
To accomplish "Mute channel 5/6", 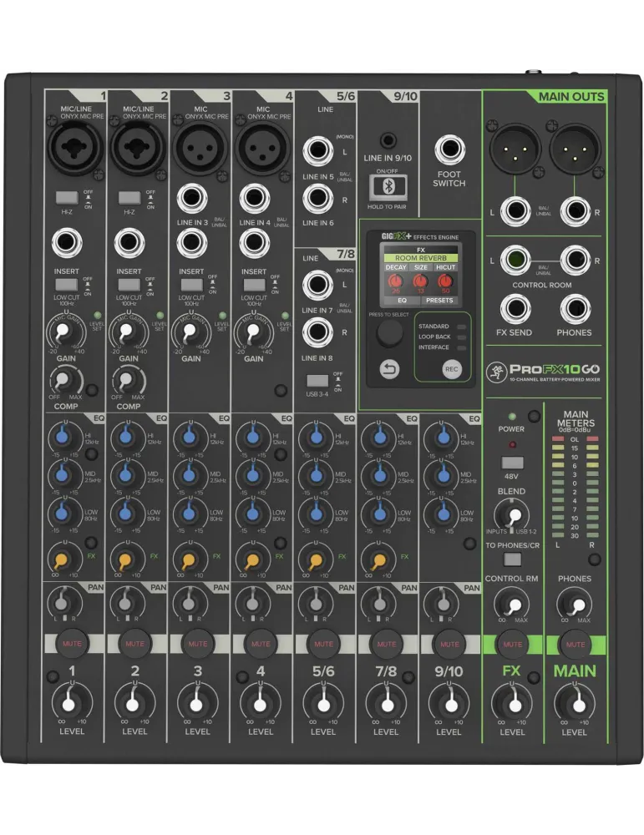I will 323,644.
